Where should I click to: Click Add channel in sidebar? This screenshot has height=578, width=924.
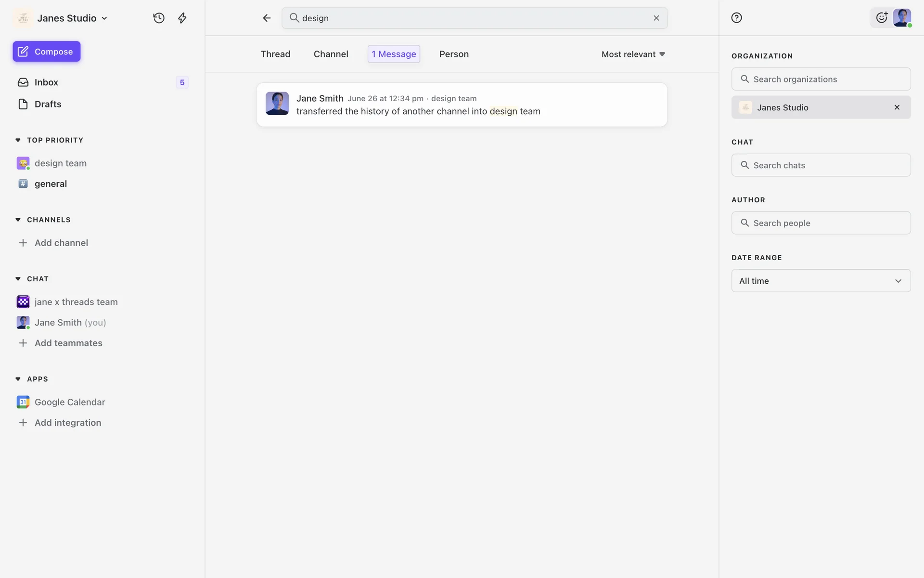pyautogui.click(x=61, y=243)
